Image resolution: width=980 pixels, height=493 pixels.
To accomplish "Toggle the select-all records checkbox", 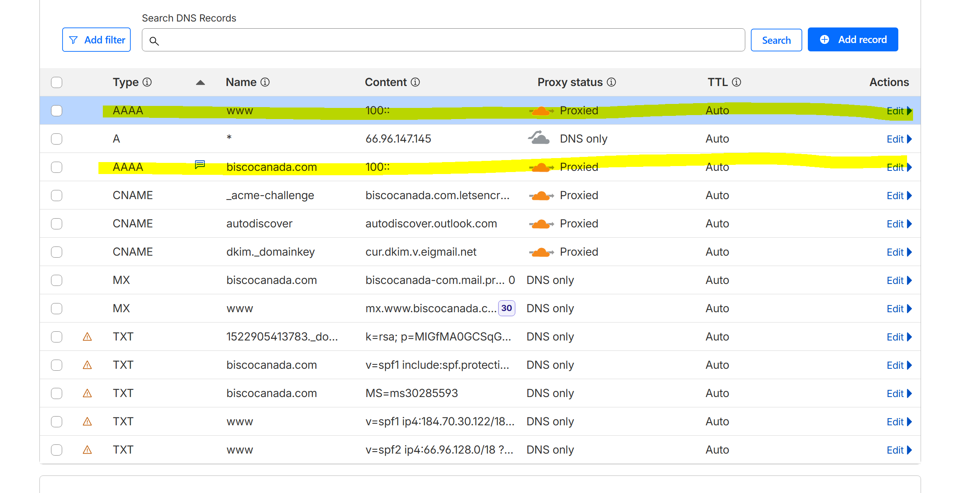I will pos(57,82).
